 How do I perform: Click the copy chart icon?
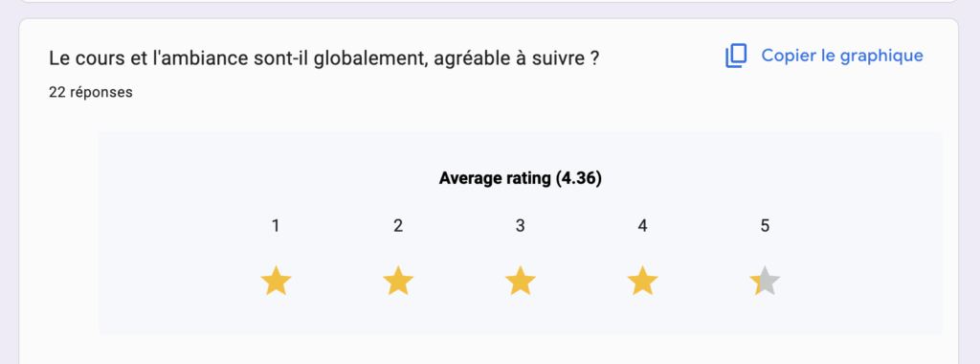pyautogui.click(x=736, y=56)
